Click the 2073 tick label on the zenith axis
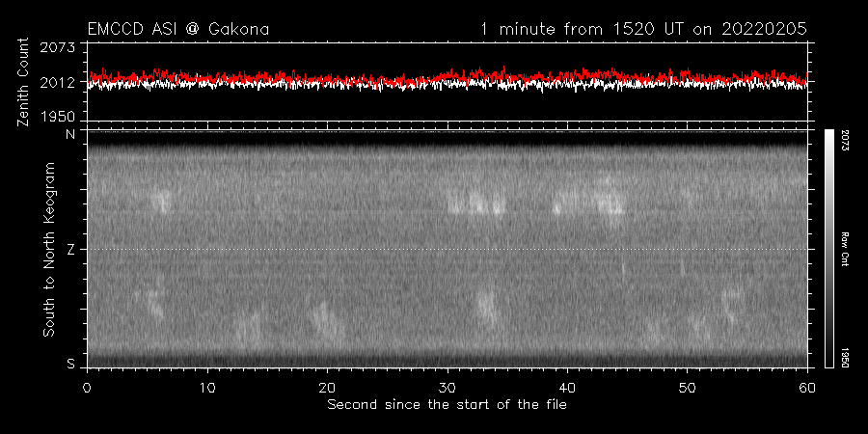Image resolution: width=868 pixels, height=434 pixels. point(59,48)
